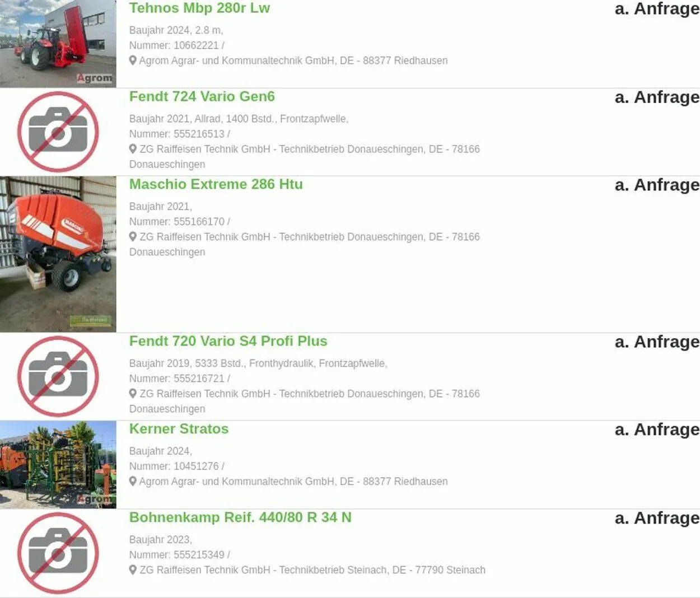Viewport: 700px width, 598px height.
Task: Click the location pin in the Fendt 724 listing
Action: point(133,149)
